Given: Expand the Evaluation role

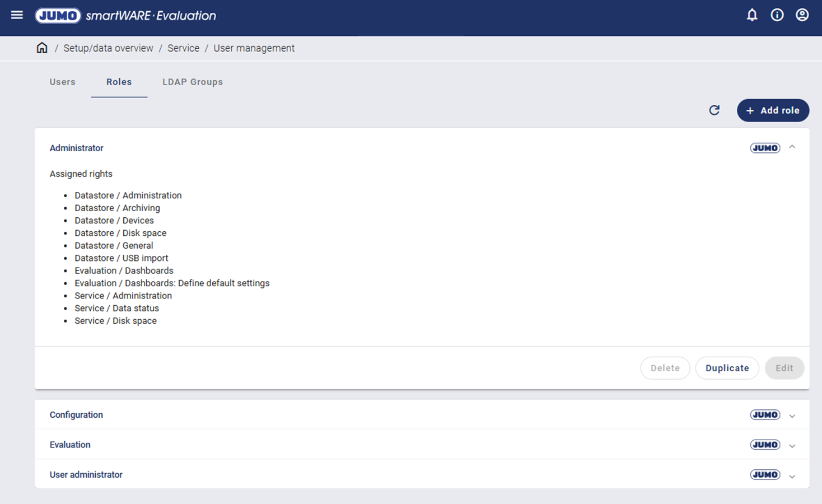Looking at the screenshot, I should tap(792, 446).
